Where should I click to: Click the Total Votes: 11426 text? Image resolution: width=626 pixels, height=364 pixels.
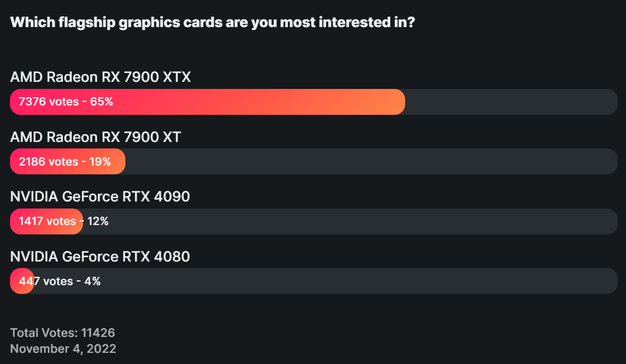click(62, 332)
